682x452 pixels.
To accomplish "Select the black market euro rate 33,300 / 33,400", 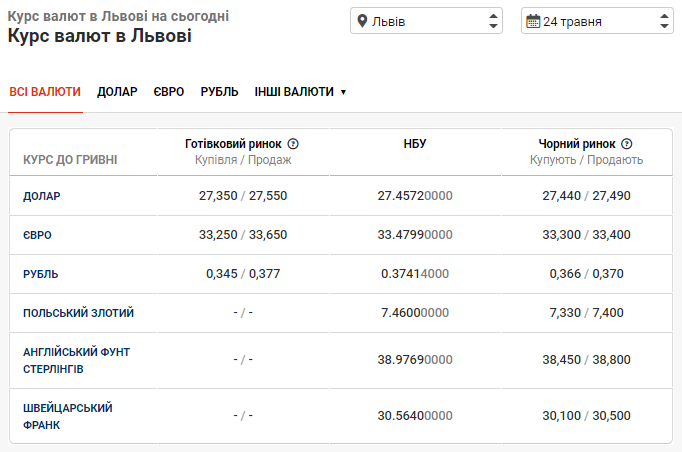I will click(586, 234).
